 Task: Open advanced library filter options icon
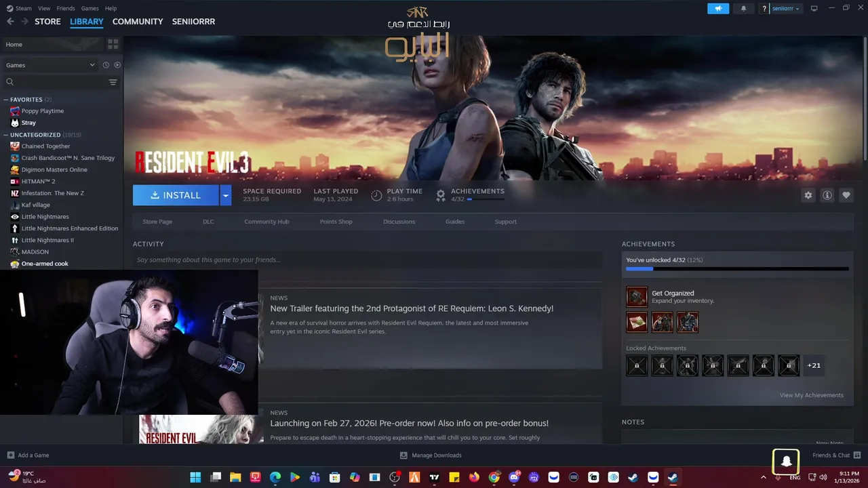[x=113, y=82]
